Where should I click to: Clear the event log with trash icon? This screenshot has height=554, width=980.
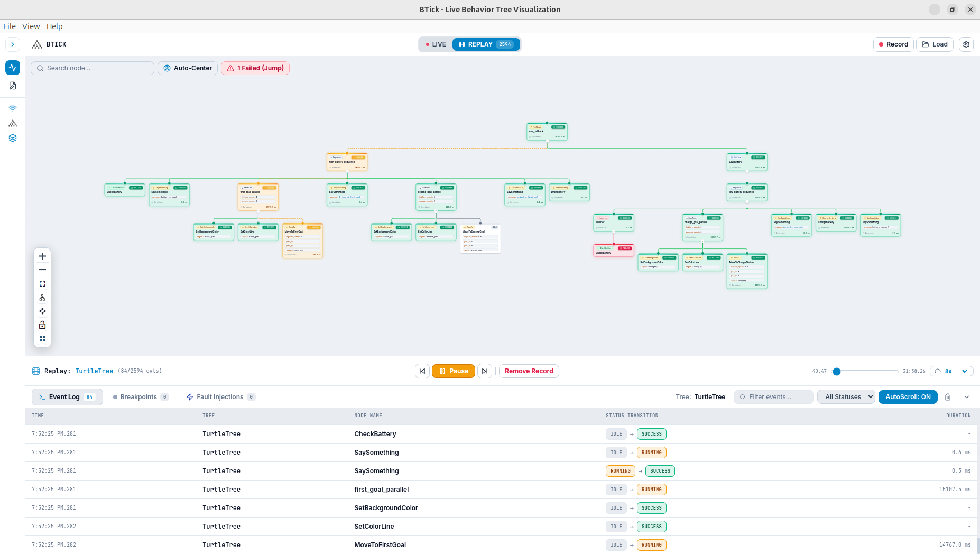(x=948, y=397)
